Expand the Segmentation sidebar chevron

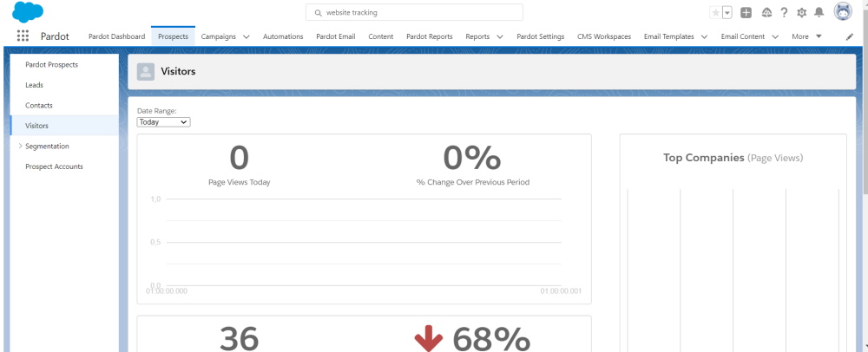(x=21, y=146)
